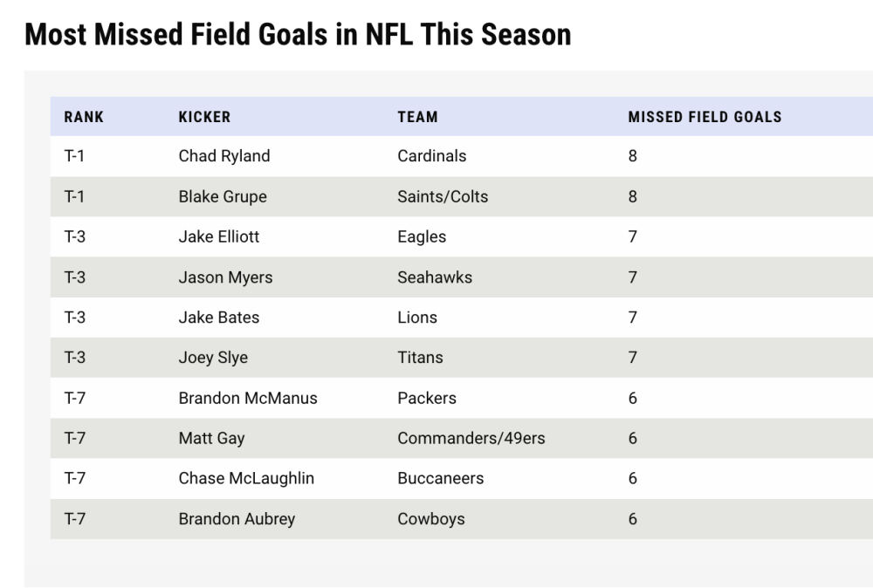
Task: Select the page title about missed field goals
Action: (x=298, y=34)
